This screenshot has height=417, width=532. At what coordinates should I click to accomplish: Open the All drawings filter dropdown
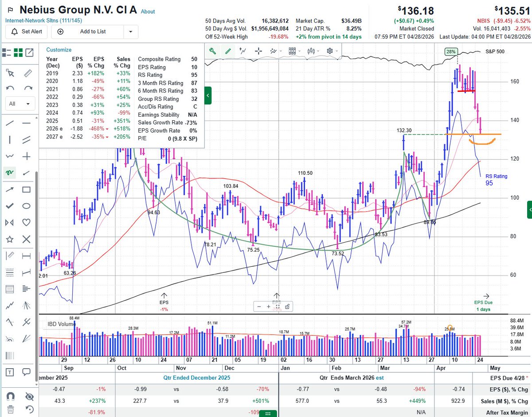pos(20,103)
